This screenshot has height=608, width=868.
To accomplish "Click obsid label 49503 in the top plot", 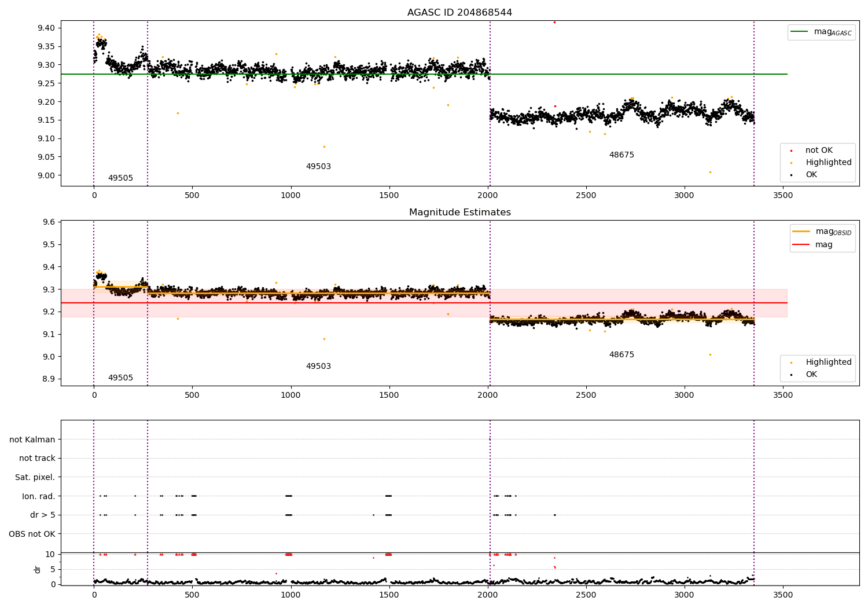I will [318, 166].
